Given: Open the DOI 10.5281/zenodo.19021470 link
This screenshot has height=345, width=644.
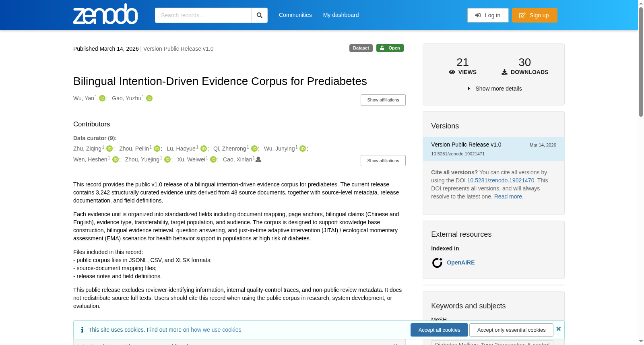Looking at the screenshot, I should pos(501,180).
